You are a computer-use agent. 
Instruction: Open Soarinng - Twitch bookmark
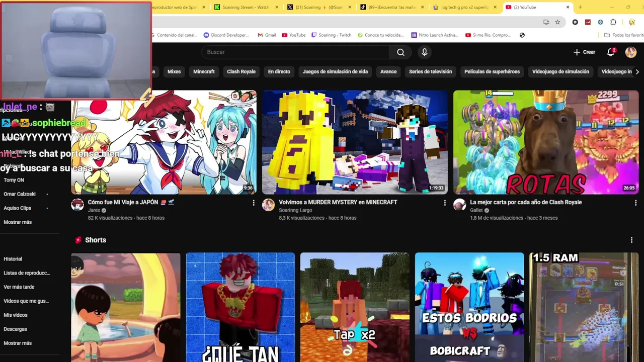331,35
